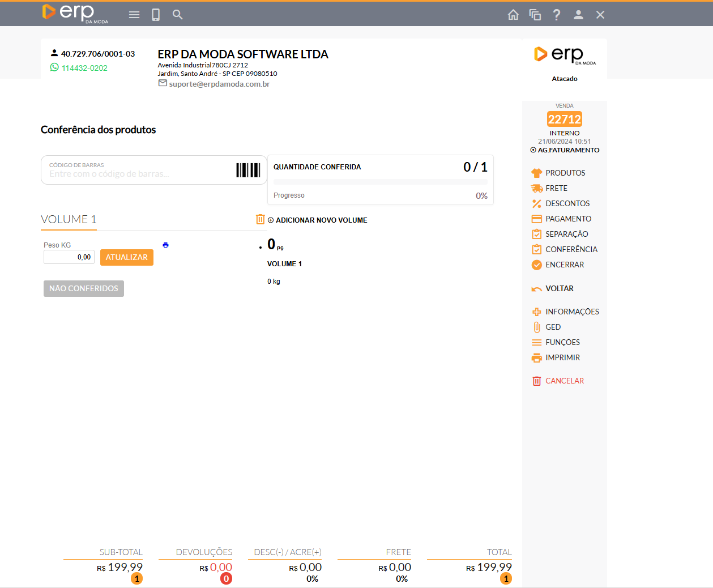Open PRODUTOS in the side menu
Image resolution: width=713 pixels, height=588 pixels.
[565, 173]
